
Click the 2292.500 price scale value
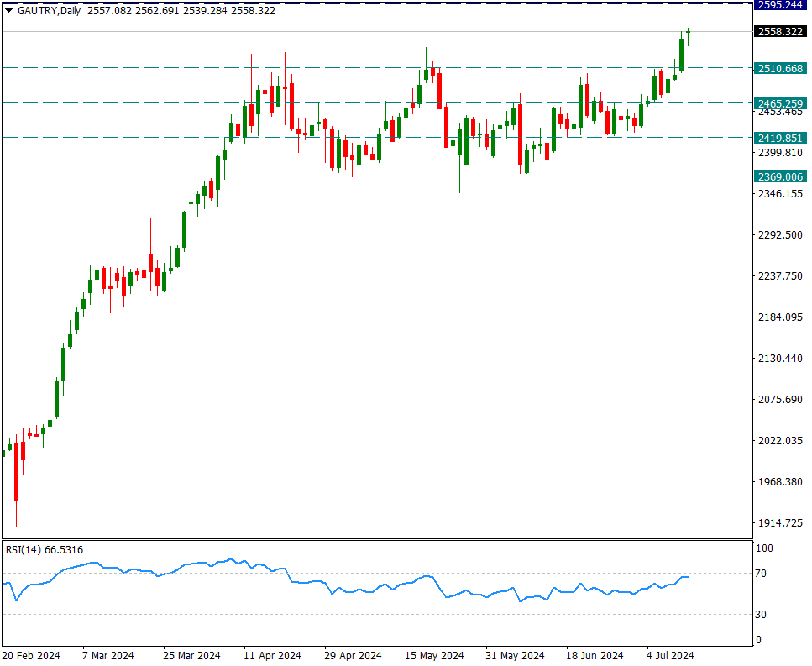tap(780, 235)
